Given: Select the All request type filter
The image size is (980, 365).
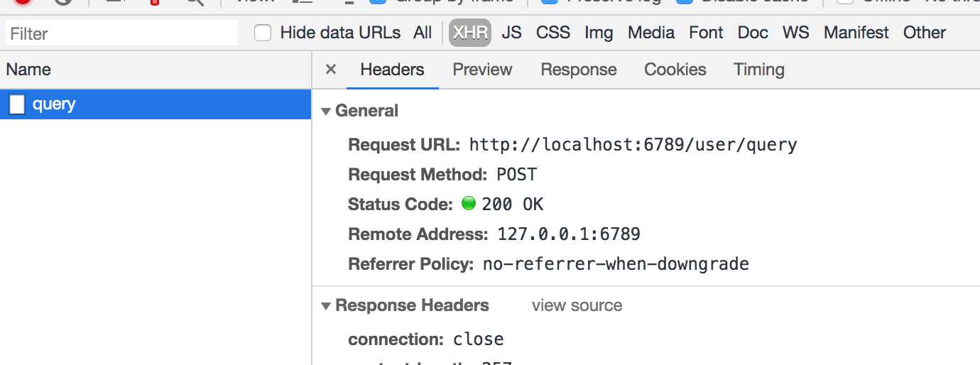Looking at the screenshot, I should [423, 33].
